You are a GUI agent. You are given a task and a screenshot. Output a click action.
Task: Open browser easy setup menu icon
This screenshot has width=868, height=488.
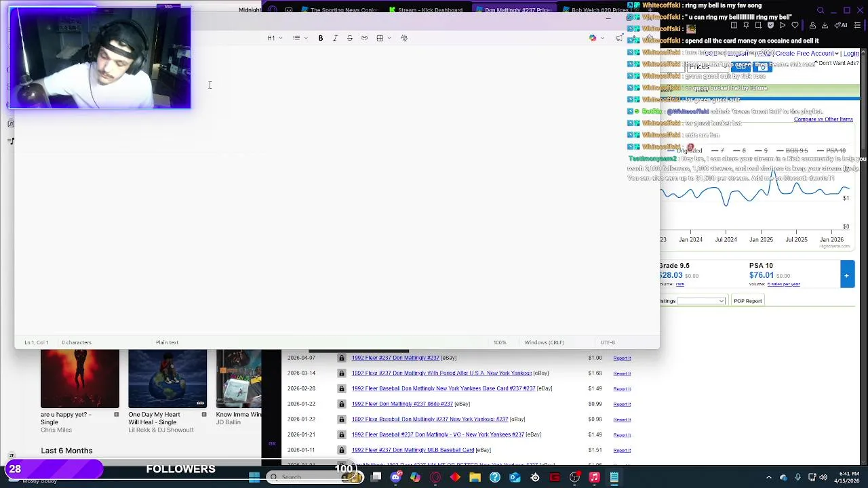pyautogui.click(x=857, y=25)
